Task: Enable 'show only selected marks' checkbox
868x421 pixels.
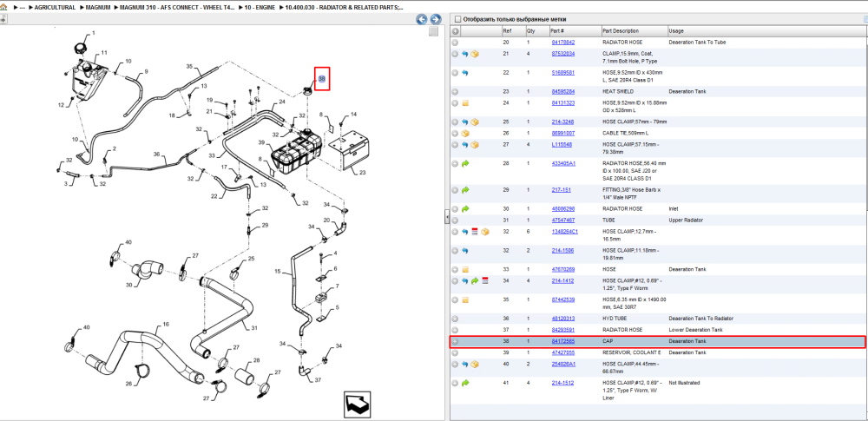Action: coord(457,19)
